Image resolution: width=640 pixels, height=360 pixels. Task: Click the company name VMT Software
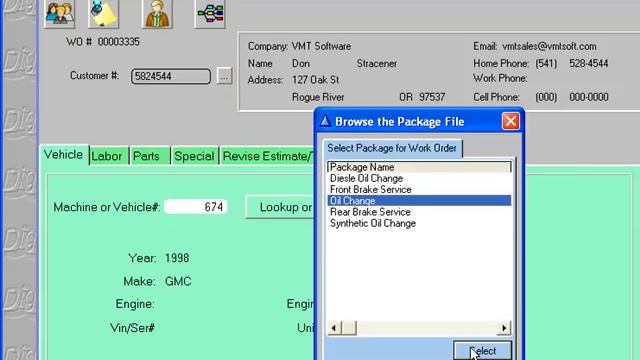pos(321,47)
